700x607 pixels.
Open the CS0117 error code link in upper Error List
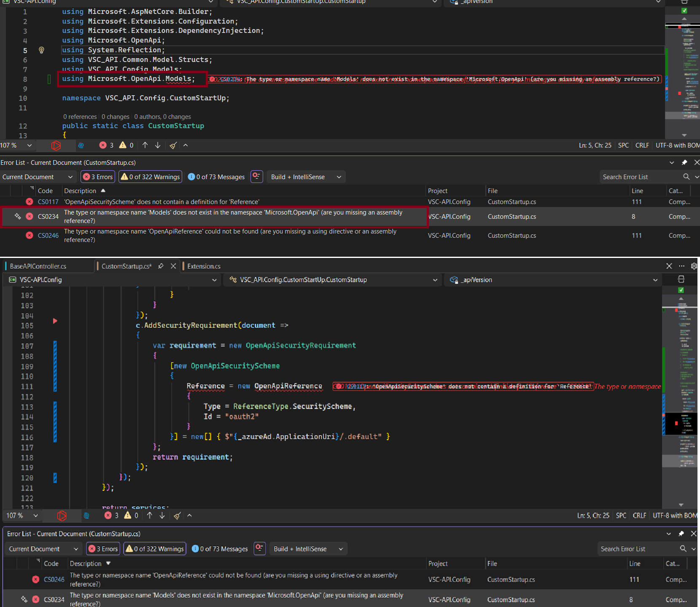[x=48, y=202]
